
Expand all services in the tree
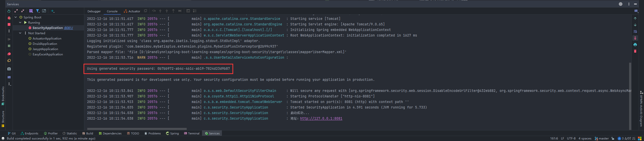tap(16, 11)
